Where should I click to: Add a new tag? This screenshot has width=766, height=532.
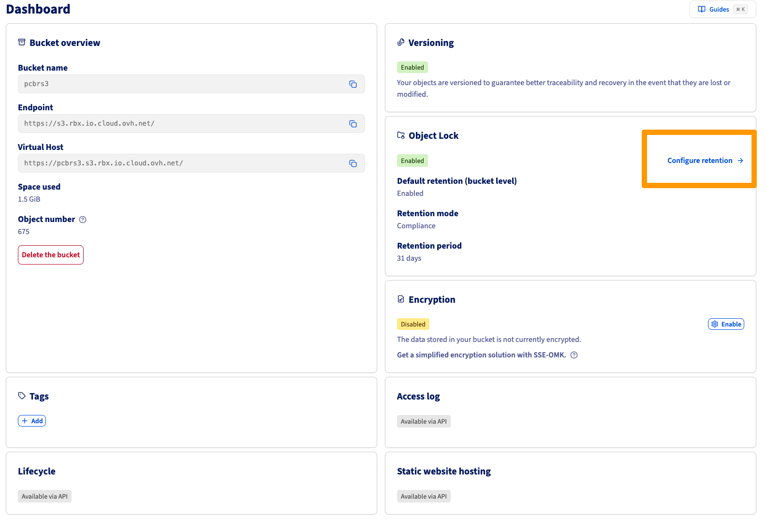(x=32, y=421)
